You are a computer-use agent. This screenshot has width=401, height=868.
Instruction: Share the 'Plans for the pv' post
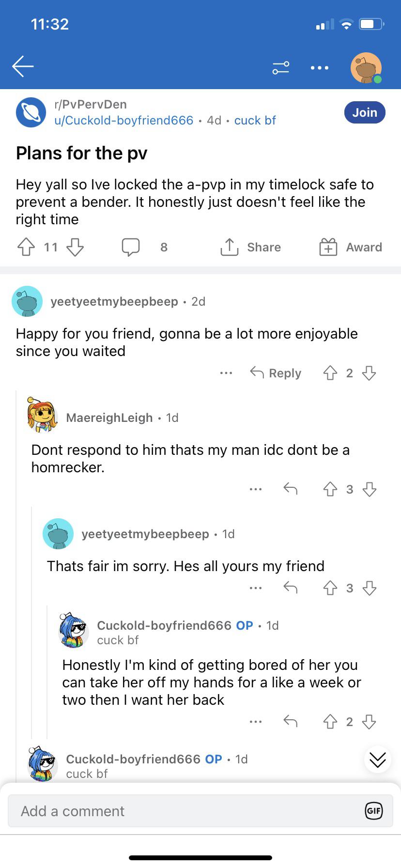tap(250, 247)
